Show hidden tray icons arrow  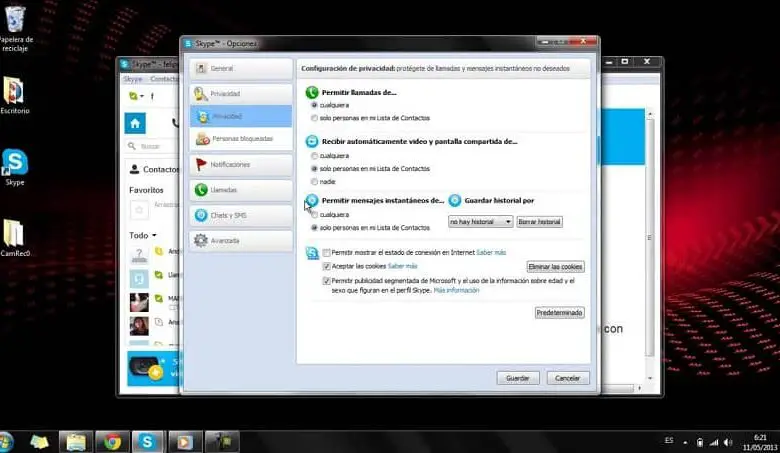[685, 442]
